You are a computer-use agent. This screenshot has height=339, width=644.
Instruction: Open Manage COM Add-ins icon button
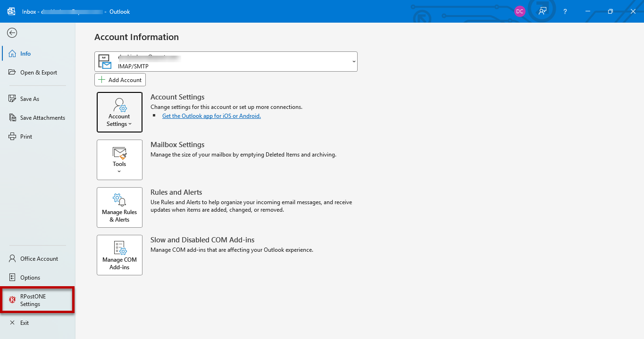pos(119,255)
